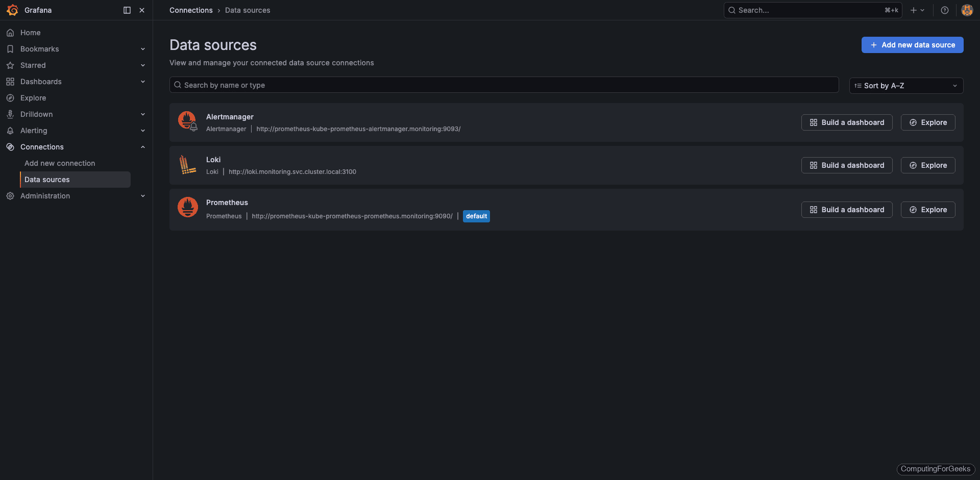The image size is (980, 480).
Task: Expand the Dashboards section
Action: [x=143, y=82]
